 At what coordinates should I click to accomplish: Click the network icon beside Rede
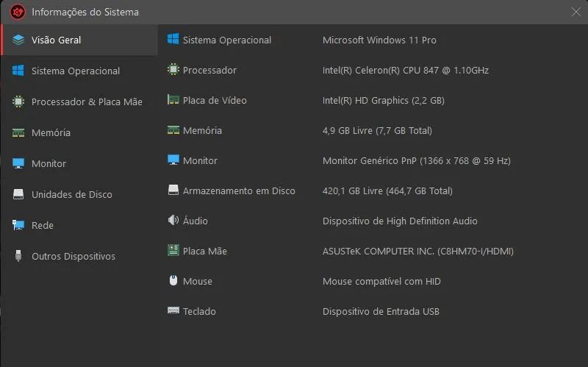(x=18, y=225)
